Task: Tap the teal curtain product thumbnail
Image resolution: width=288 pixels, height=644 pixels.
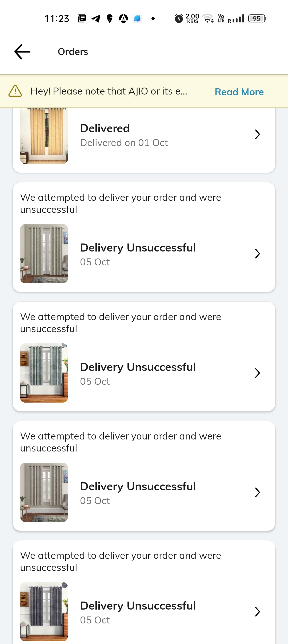Action: pos(44,373)
